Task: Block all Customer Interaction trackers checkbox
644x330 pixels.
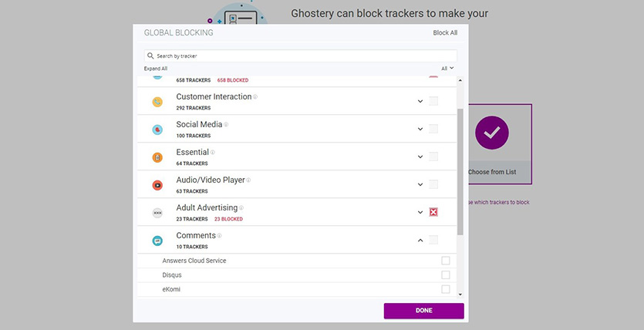Action: [433, 101]
